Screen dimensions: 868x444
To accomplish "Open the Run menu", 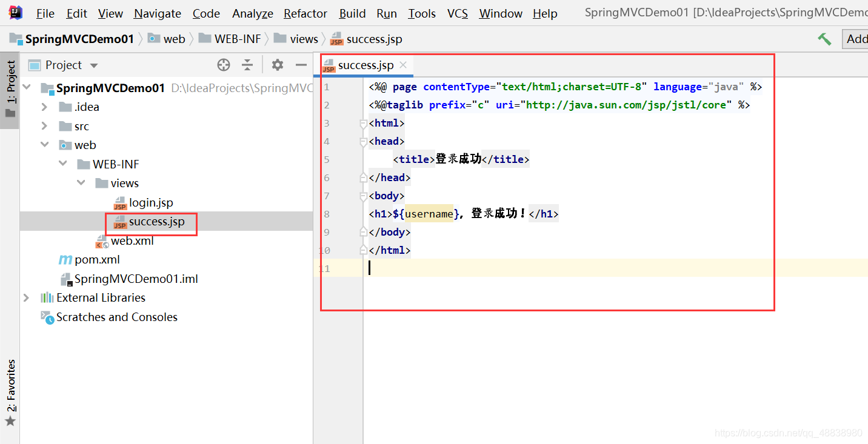I will pos(387,13).
